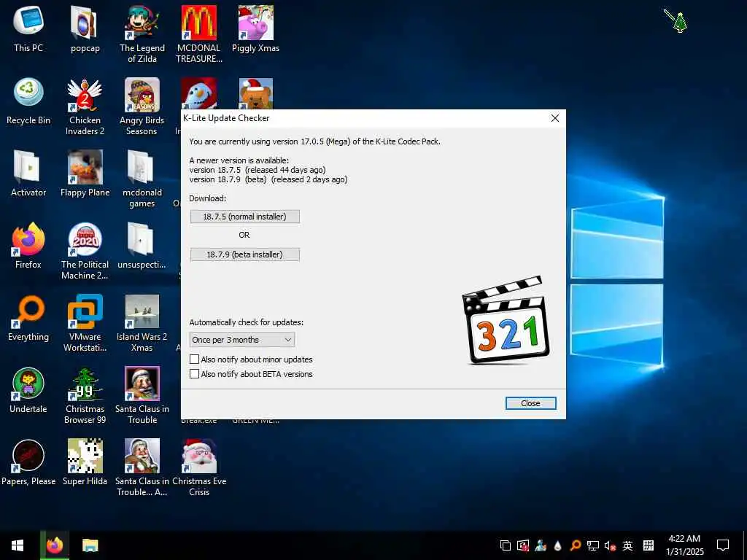The height and width of the screenshot is (560, 747).
Task: Click the network tray icon
Action: coord(592,545)
